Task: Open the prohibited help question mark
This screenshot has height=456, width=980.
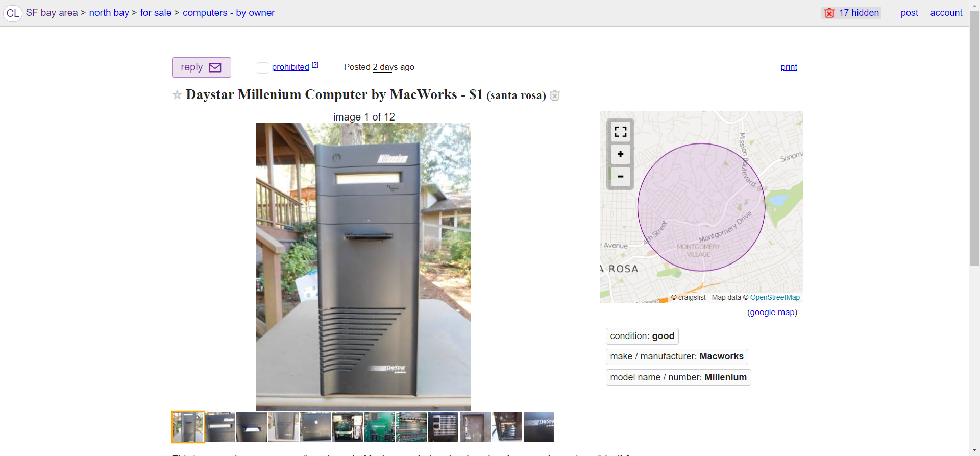Action: (315, 65)
